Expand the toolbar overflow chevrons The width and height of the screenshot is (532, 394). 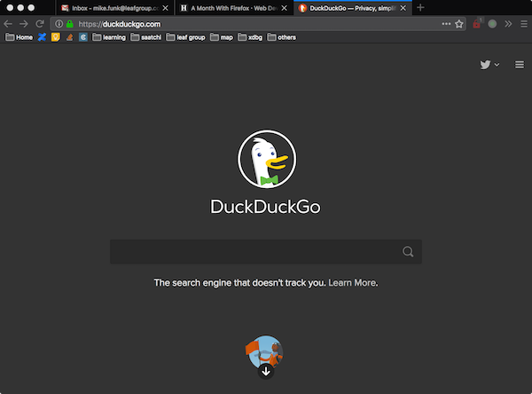[508, 24]
